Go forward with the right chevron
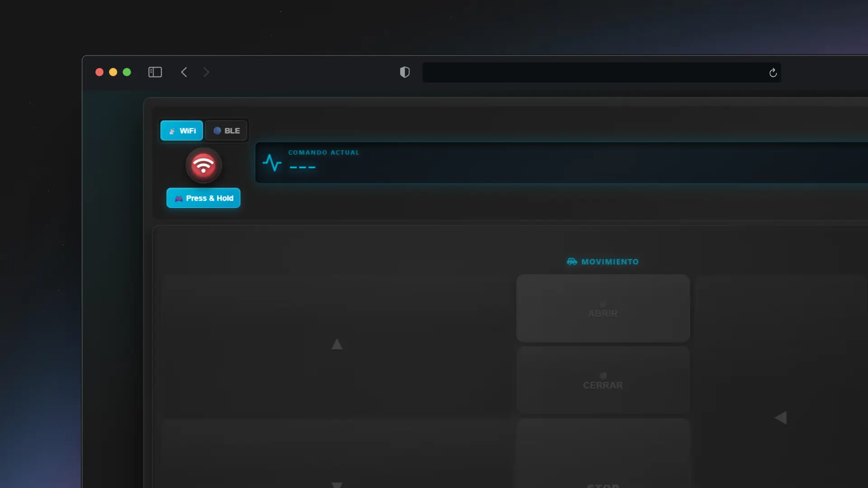The height and width of the screenshot is (488, 868). (206, 72)
